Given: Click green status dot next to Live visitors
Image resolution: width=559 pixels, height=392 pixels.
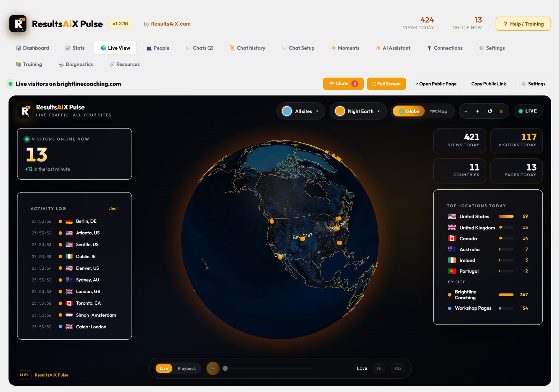Looking at the screenshot, I should (x=10, y=84).
